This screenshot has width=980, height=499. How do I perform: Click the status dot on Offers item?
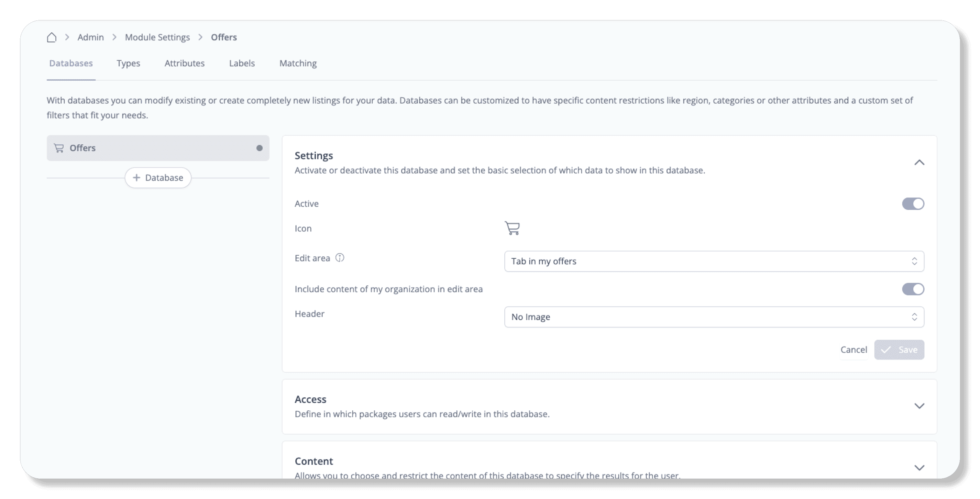coord(259,148)
